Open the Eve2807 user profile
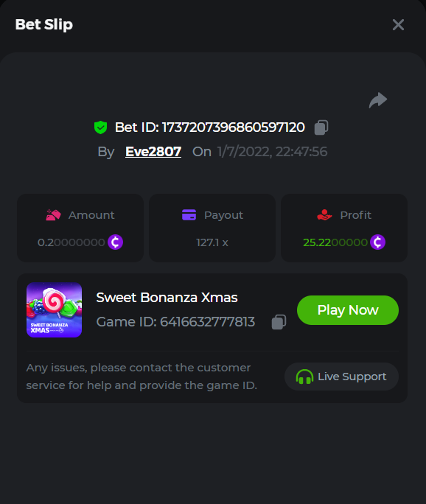The image size is (426, 504). click(x=153, y=151)
